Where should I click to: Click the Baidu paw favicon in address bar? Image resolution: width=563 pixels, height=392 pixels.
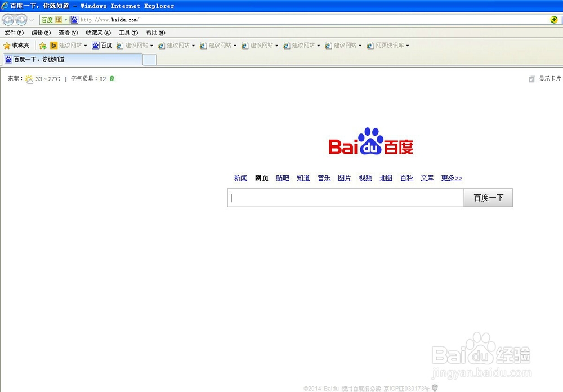(x=74, y=20)
